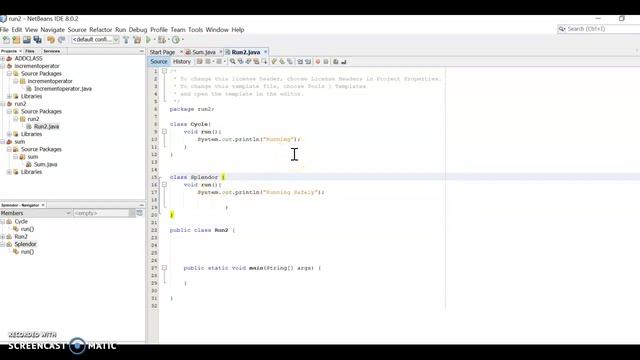Click the Uncomment icon in editor toolbar
640x360 pixels.
pos(344,62)
